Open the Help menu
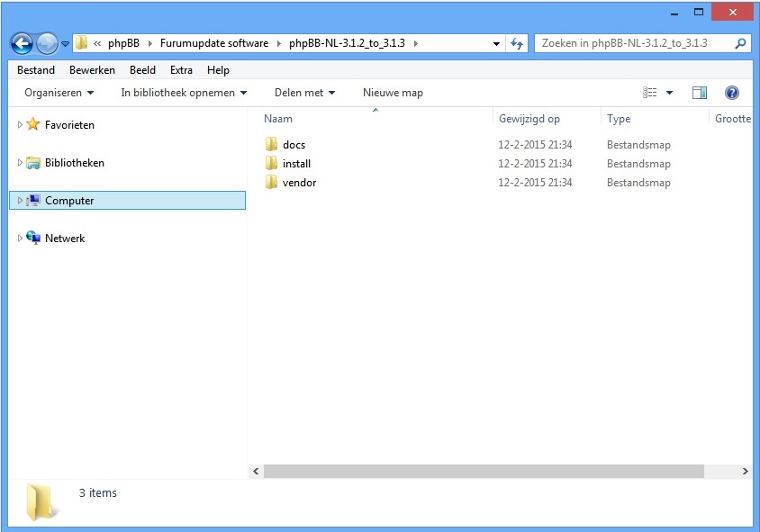Viewport: 760px width, 532px height. pyautogui.click(x=218, y=70)
